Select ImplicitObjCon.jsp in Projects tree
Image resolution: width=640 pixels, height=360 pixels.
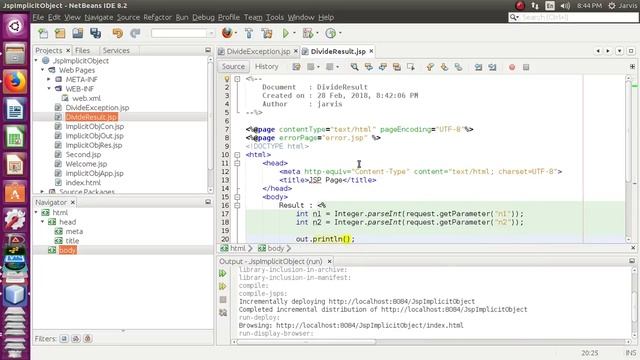pyautogui.click(x=95, y=126)
